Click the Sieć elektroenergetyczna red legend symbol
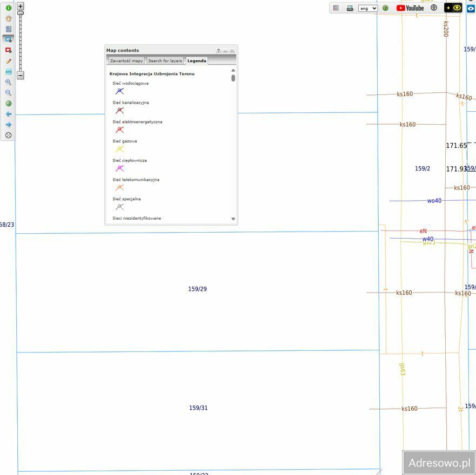This screenshot has width=476, height=475. pyautogui.click(x=119, y=130)
